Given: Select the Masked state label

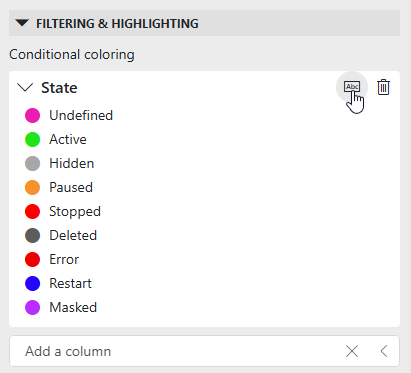Looking at the screenshot, I should pos(73,307).
